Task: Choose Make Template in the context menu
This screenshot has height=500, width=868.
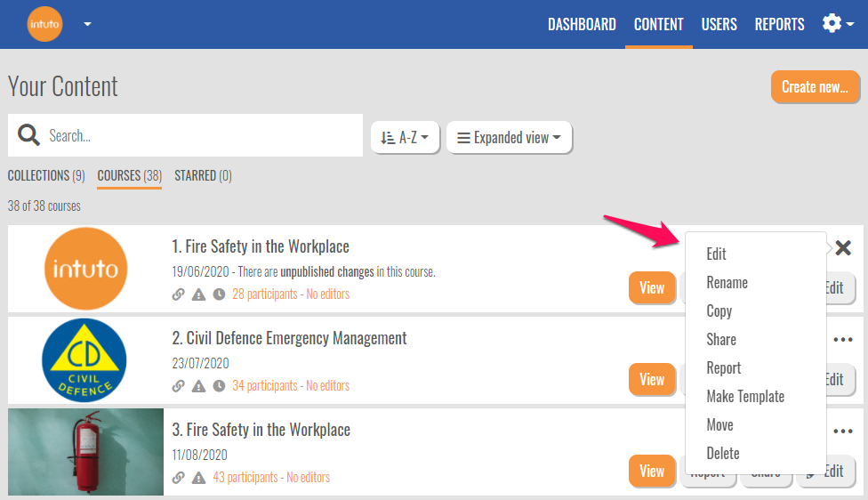Action: [x=745, y=396]
